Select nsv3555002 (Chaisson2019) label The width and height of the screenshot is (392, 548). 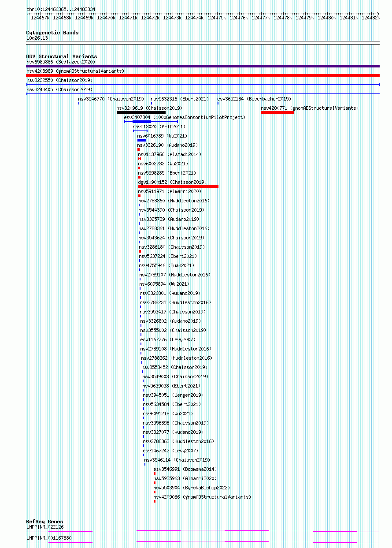174,331
